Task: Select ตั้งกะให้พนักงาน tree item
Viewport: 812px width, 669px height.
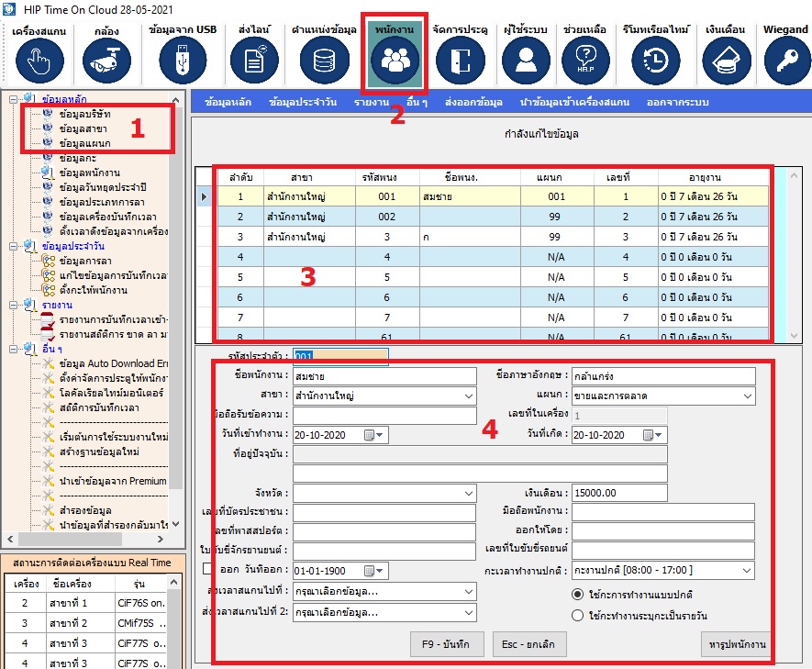Action: pos(94,290)
